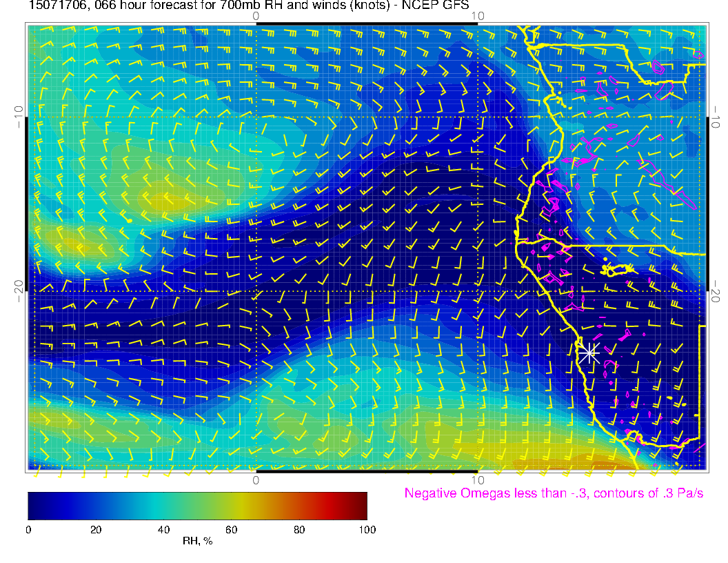The height and width of the screenshot is (563, 728).
Task: Click the 0 longitude label above the map
Action: 256,15
